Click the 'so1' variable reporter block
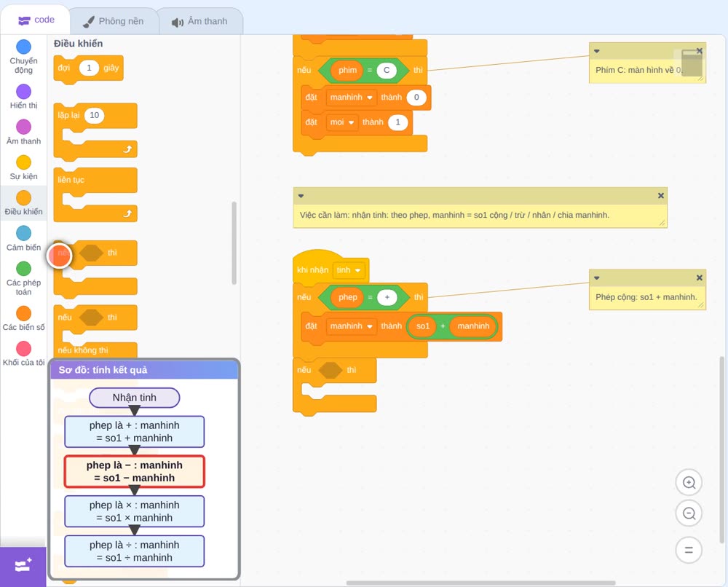The height and width of the screenshot is (587, 728). click(423, 326)
